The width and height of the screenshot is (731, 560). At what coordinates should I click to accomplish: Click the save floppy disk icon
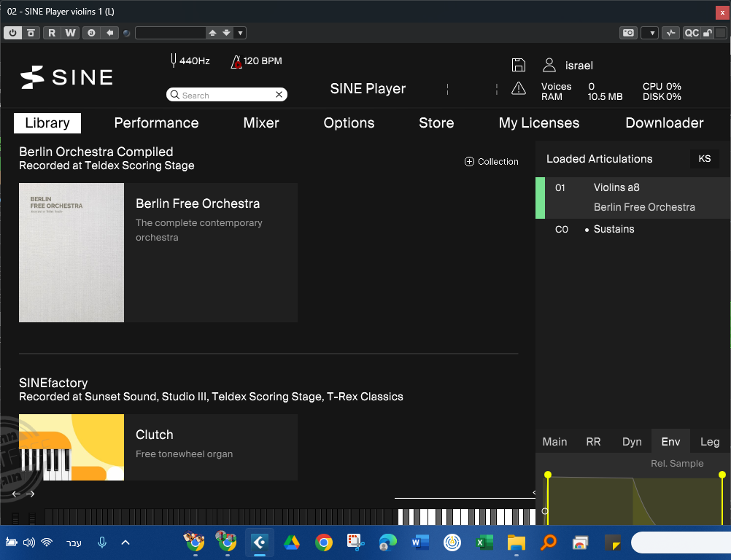[x=519, y=65]
